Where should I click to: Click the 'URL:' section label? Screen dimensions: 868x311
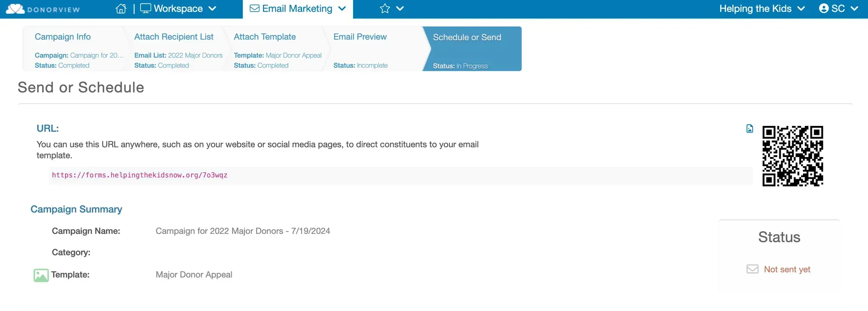point(47,128)
